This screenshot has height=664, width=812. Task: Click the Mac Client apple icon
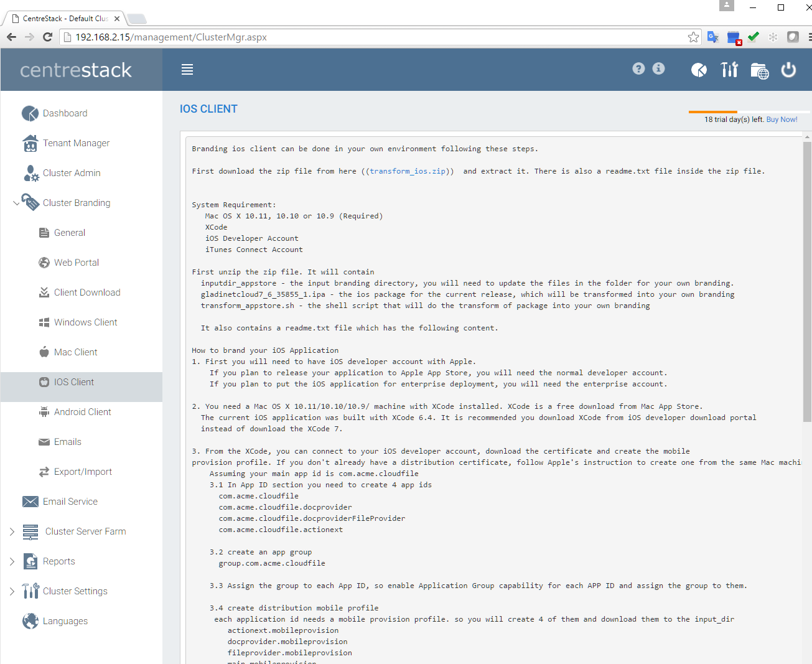tap(44, 352)
